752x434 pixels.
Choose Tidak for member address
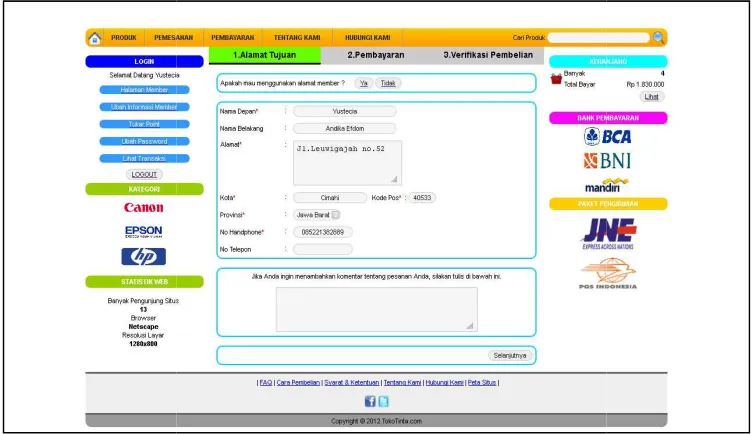click(x=388, y=83)
